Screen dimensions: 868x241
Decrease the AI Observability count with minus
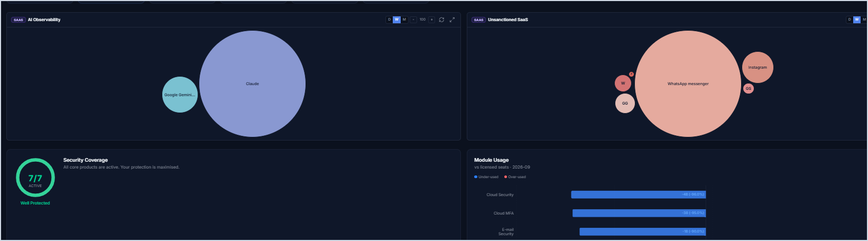(413, 20)
